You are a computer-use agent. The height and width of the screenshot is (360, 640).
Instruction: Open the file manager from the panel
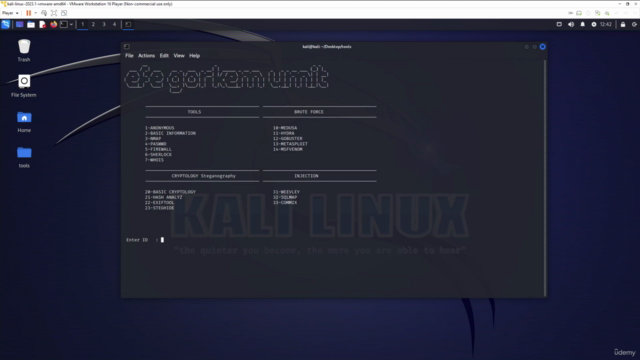coord(31,24)
